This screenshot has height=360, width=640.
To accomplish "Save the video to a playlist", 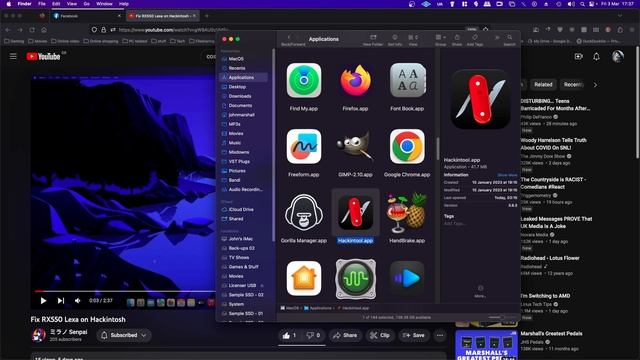I will coord(413,336).
